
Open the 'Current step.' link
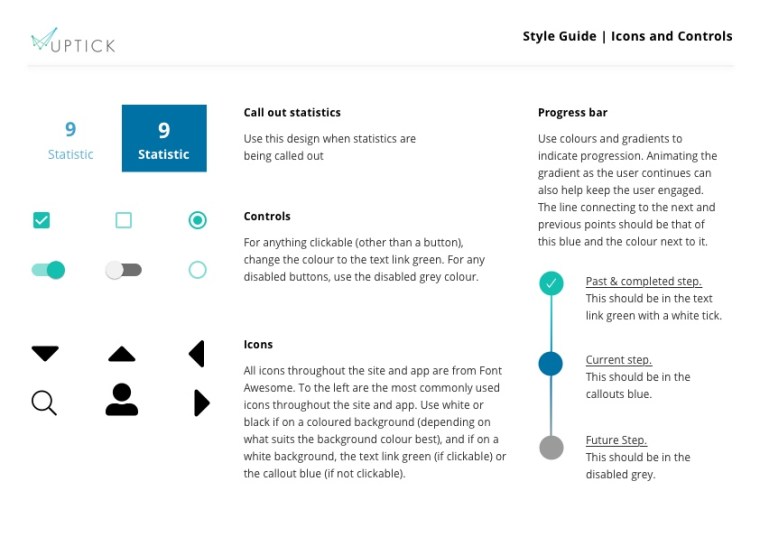click(x=618, y=360)
